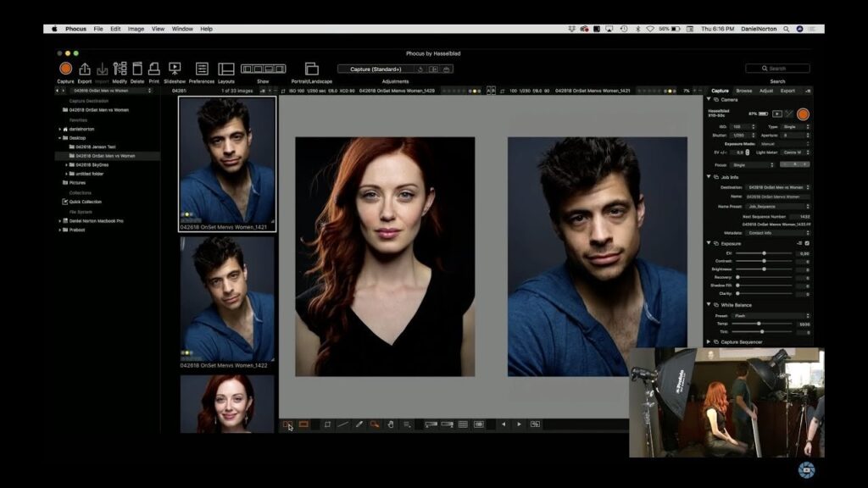The image size is (868, 488).
Task: Click the Search field in toolbar
Action: [778, 69]
